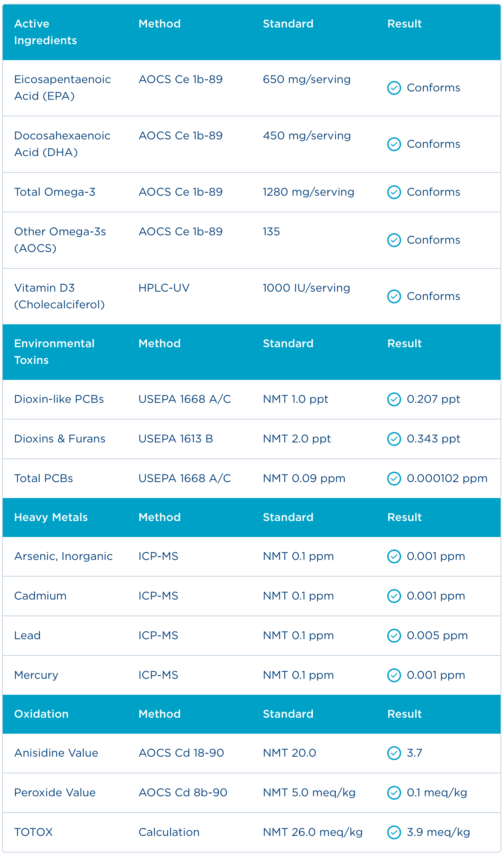504x855 pixels.
Task: Click the Heavy Metals section header
Action: 51,517
